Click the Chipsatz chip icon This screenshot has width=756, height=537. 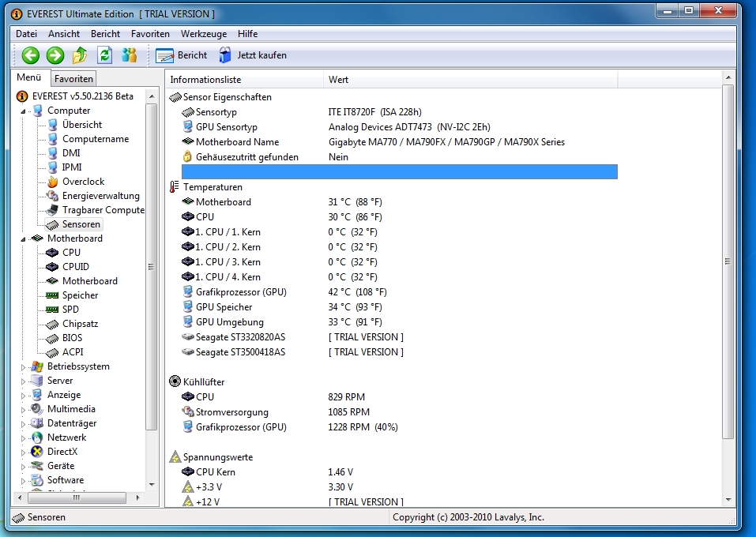[52, 324]
